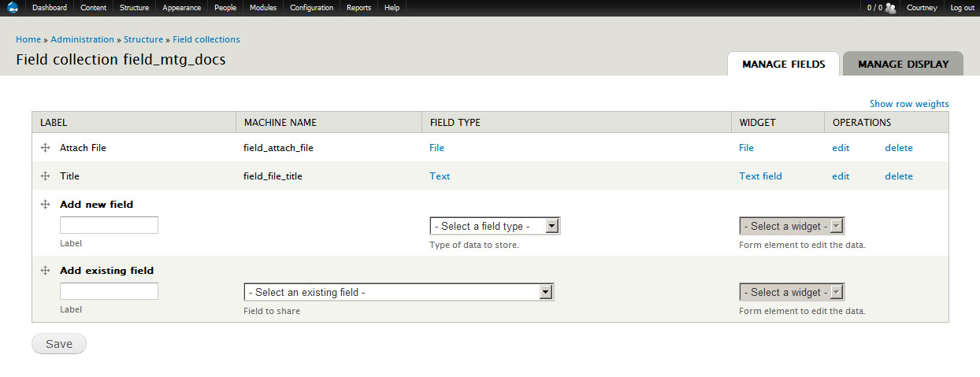This screenshot has width=980, height=377.
Task: Open the Select a field type dropdown
Action: click(x=495, y=226)
